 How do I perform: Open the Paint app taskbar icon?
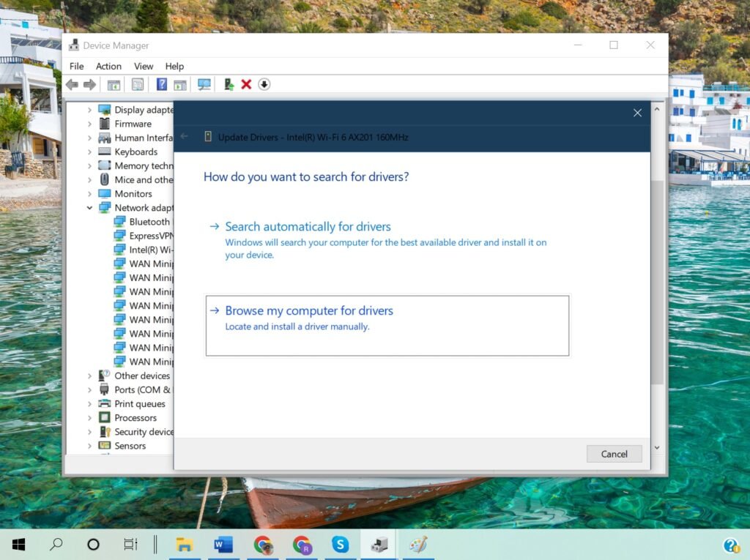(x=418, y=544)
